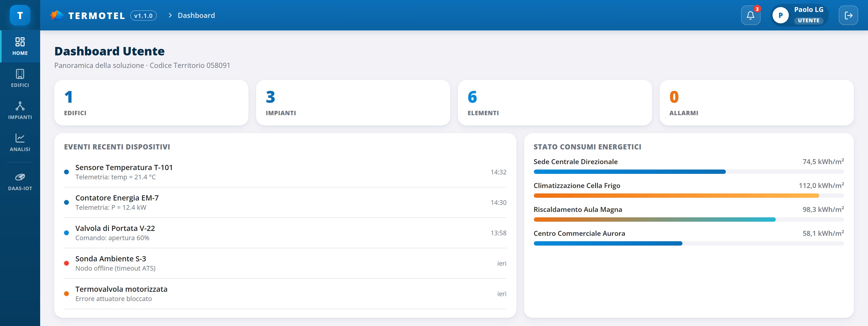Image resolution: width=868 pixels, height=326 pixels.
Task: Select the Contatore Energia EM-7 event
Action: (285, 202)
